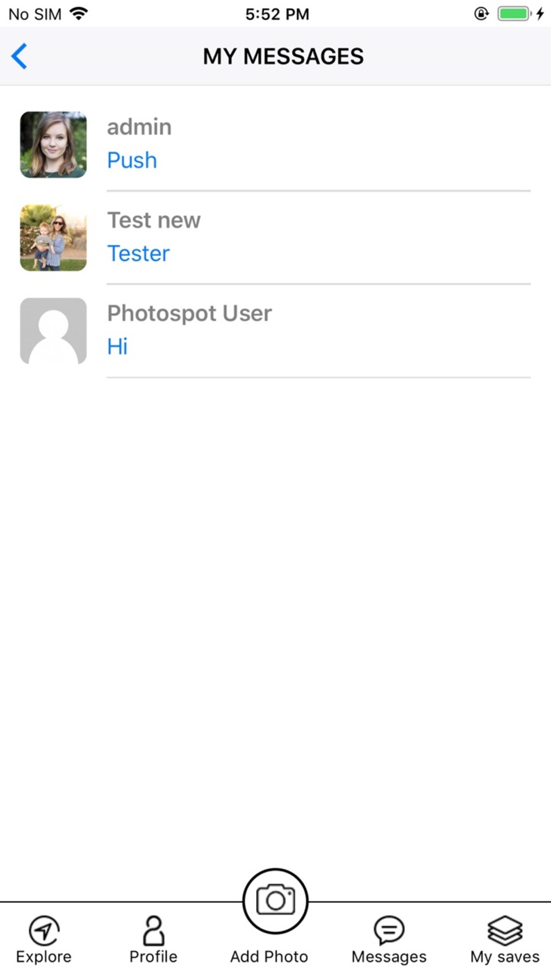Screen dimensions: 551x980
Task: Open the "Hi" message preview
Action: coord(117,347)
